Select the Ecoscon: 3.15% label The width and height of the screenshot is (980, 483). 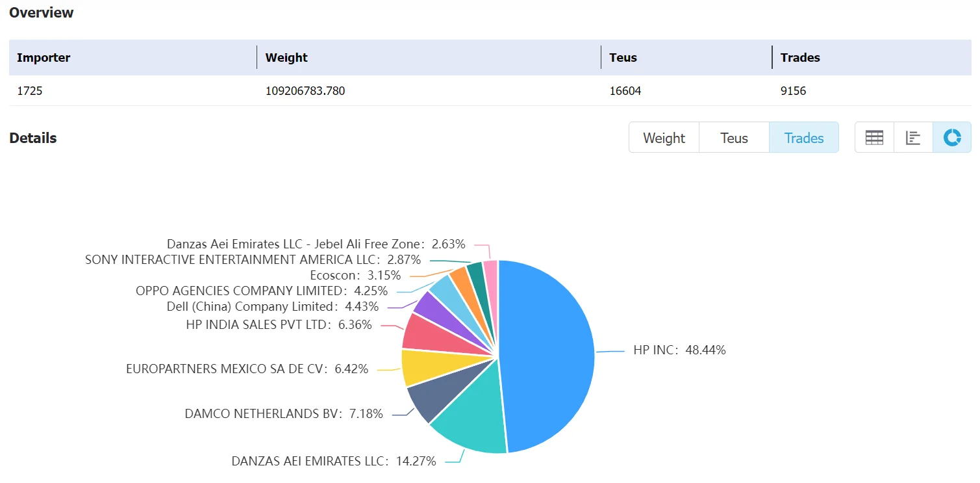pos(355,275)
